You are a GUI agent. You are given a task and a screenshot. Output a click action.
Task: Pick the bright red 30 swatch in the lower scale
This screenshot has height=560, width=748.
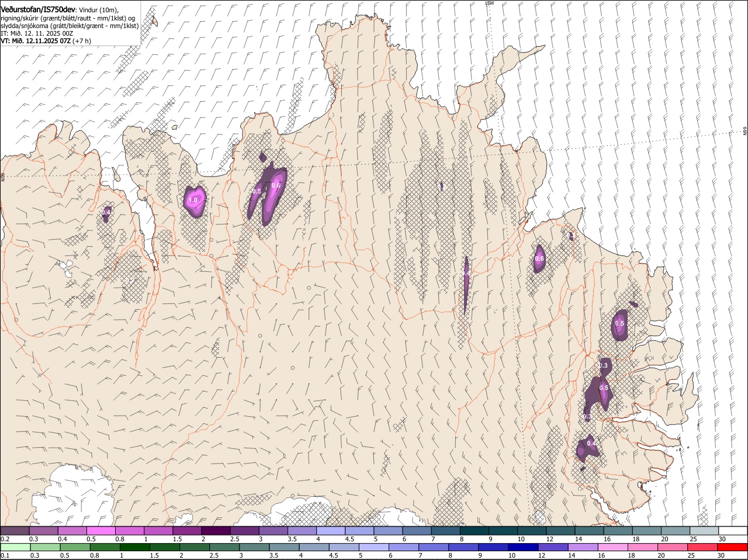click(x=733, y=547)
